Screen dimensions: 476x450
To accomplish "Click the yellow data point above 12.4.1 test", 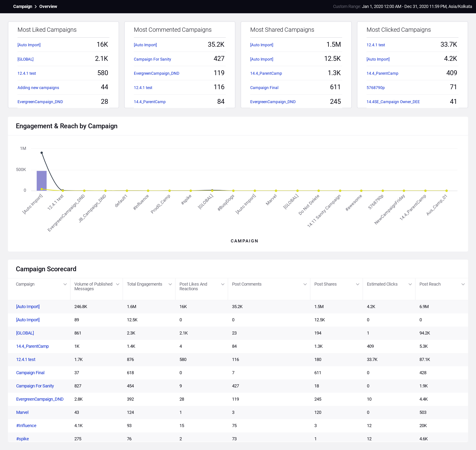I will 63,191.
